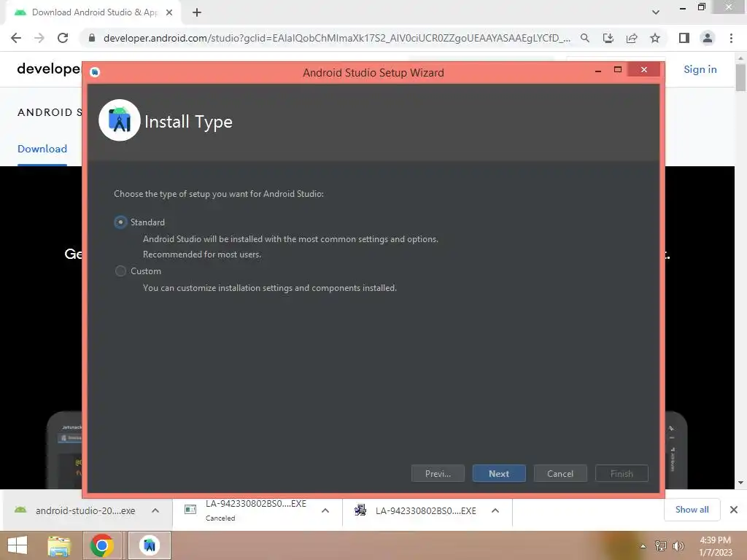This screenshot has width=747, height=560.
Task: Click the Android Studio logo beside Install Type
Action: click(120, 120)
